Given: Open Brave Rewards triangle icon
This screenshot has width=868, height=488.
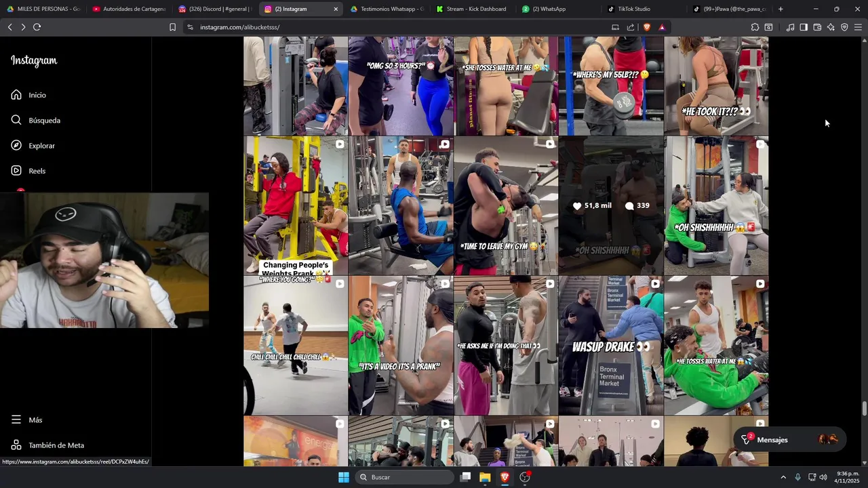Looking at the screenshot, I should (662, 27).
